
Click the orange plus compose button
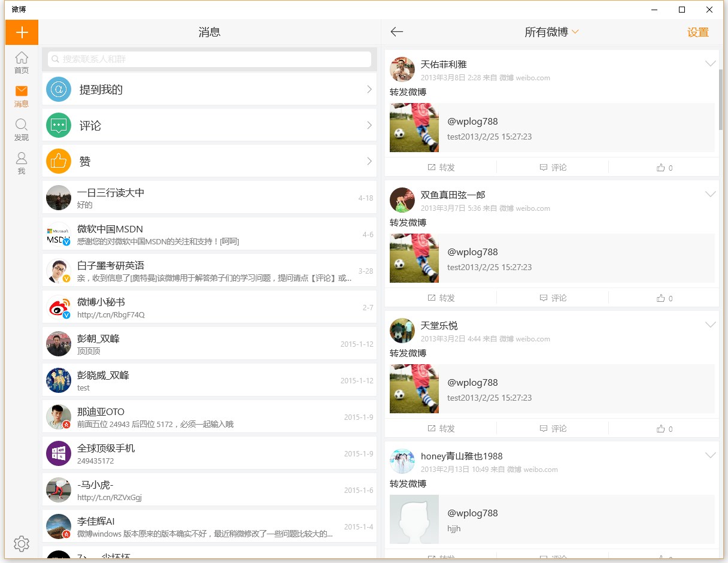coord(22,32)
